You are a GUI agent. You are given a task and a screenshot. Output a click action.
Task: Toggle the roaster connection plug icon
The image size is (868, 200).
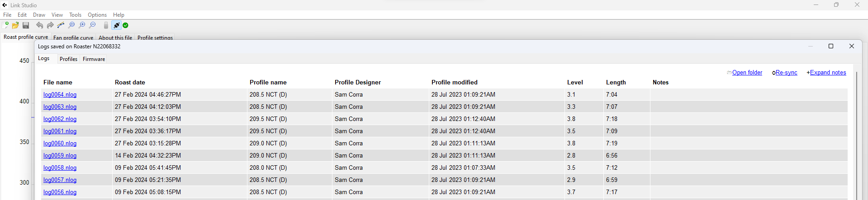click(x=116, y=25)
